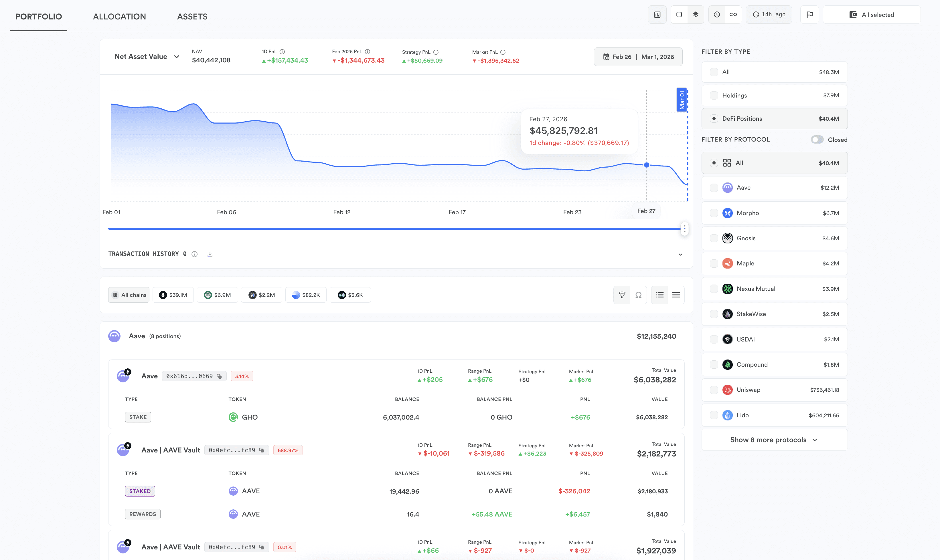Open the Assets tab

click(x=192, y=17)
